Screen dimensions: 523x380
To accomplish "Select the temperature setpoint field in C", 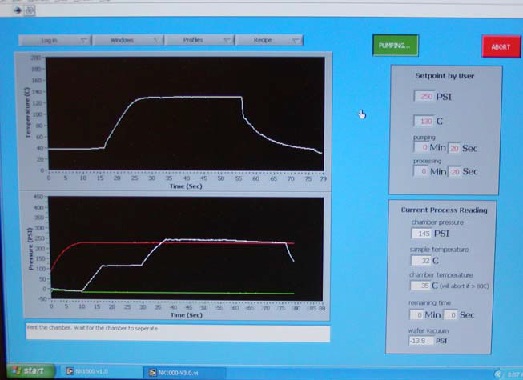I will [423, 121].
